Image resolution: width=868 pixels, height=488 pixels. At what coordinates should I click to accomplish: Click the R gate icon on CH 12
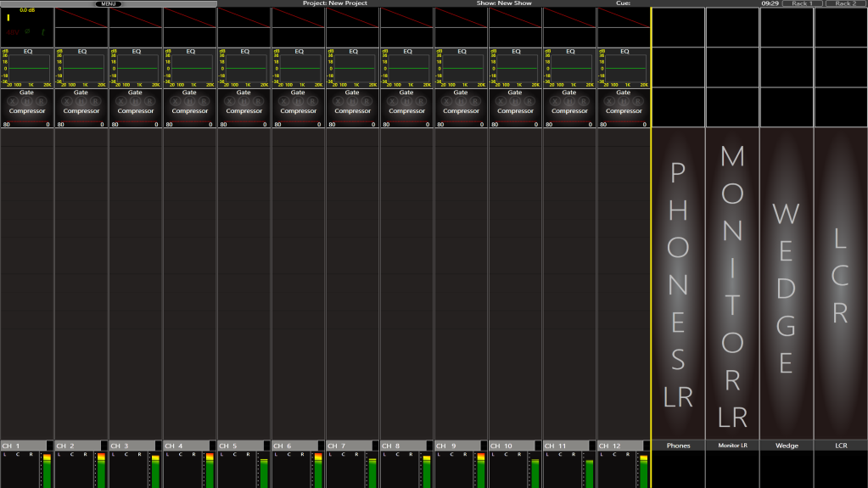click(638, 101)
